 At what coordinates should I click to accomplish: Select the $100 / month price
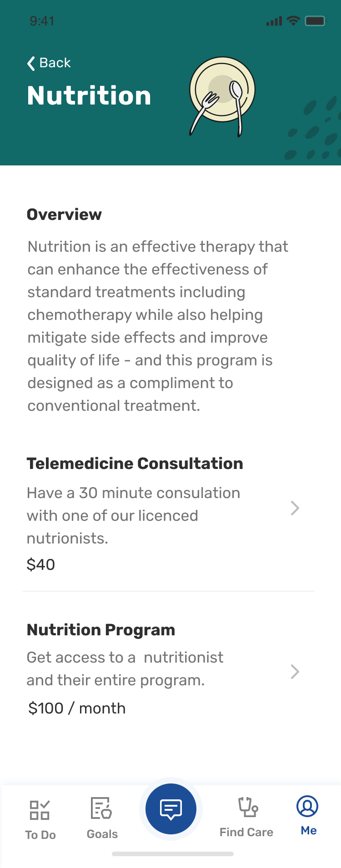pos(77,708)
